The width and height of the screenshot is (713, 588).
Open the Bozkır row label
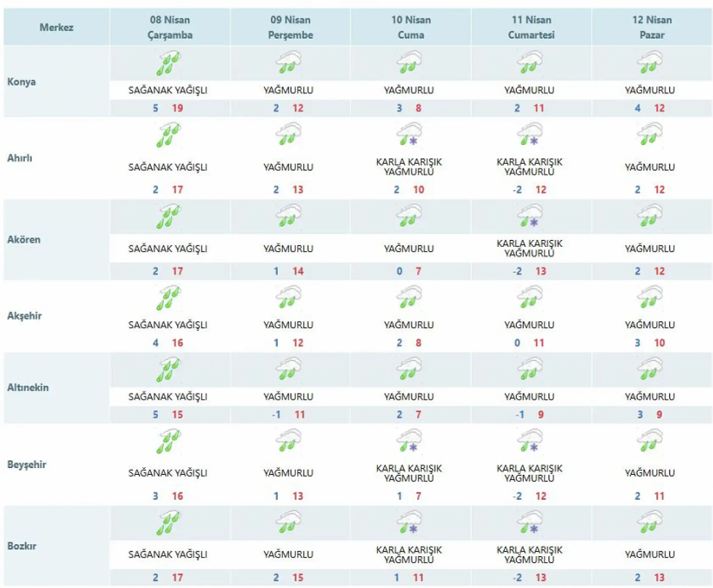[22, 546]
